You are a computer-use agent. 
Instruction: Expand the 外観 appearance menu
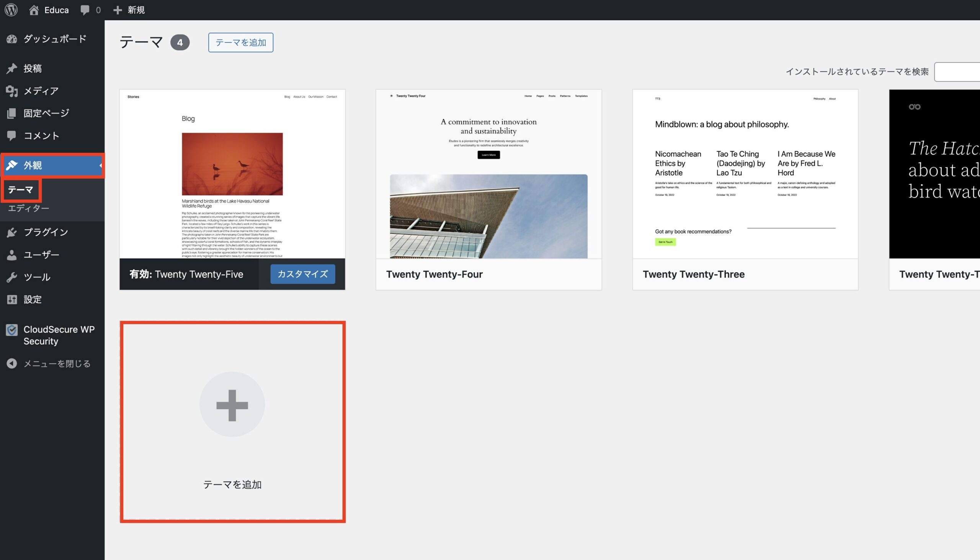33,165
